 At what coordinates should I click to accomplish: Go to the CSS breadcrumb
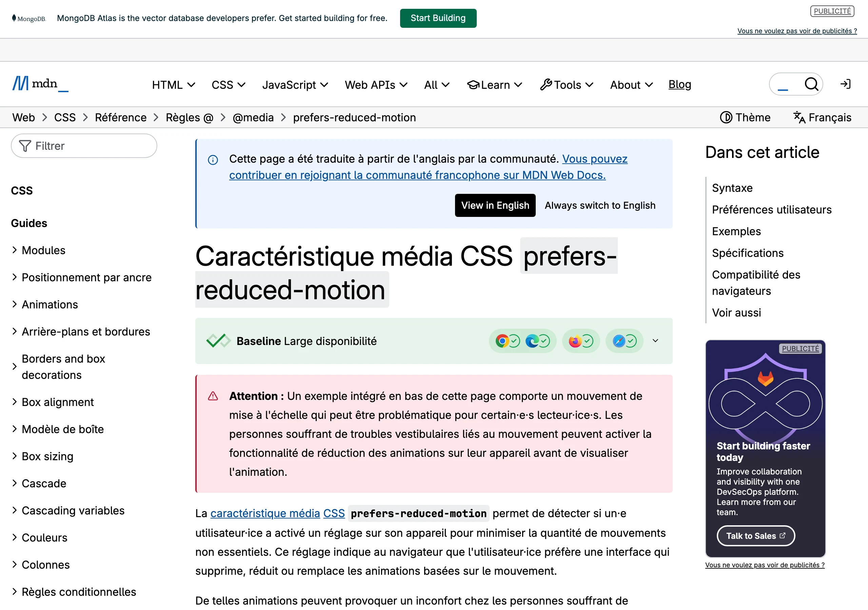coord(65,118)
